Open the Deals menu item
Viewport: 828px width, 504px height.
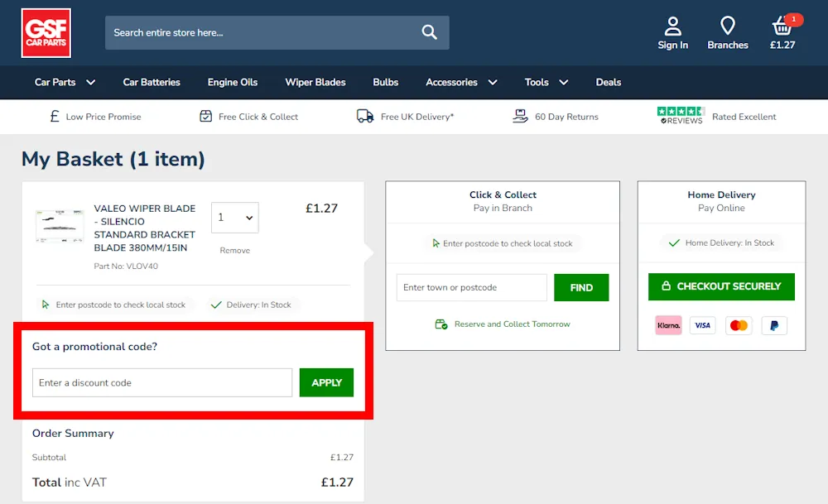coord(609,82)
